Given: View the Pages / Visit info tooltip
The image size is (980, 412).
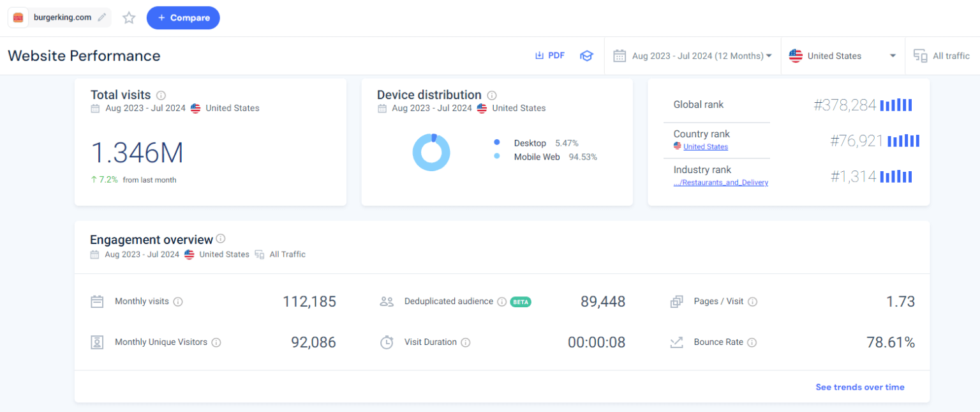Looking at the screenshot, I should pos(752,301).
